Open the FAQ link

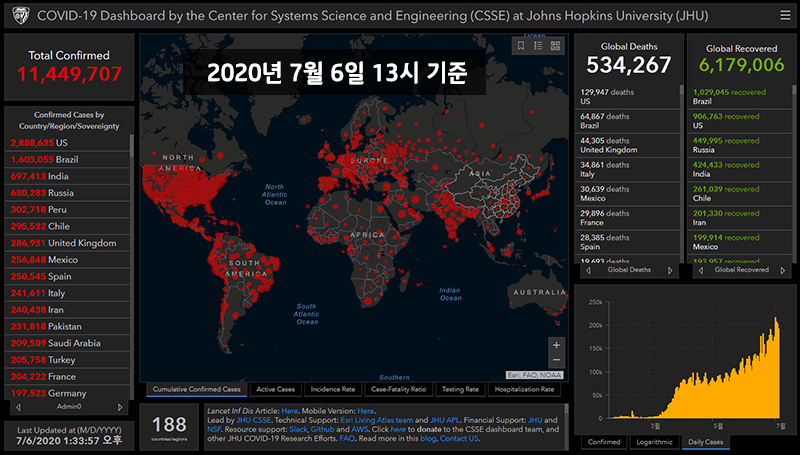click(x=347, y=439)
